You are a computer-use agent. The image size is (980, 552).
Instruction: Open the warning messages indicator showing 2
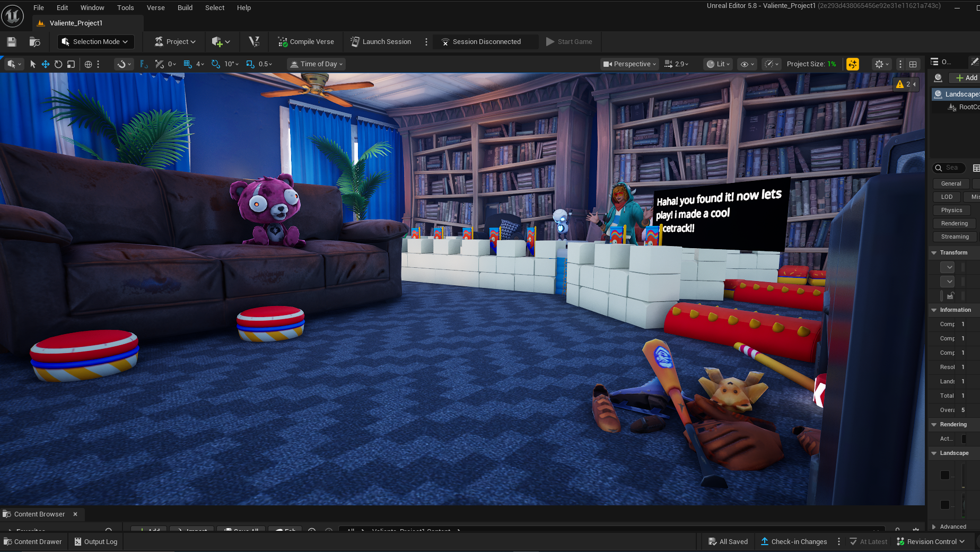(x=906, y=84)
